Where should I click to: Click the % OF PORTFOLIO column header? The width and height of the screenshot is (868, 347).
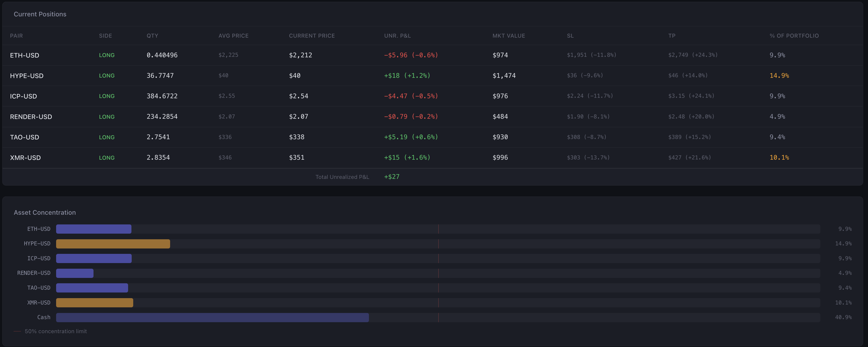[793, 36]
